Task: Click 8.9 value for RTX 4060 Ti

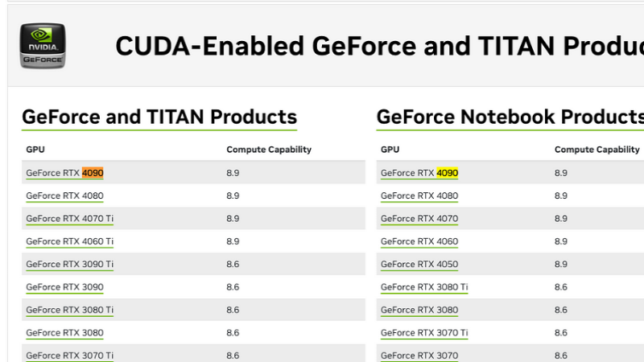Action: 233,241
